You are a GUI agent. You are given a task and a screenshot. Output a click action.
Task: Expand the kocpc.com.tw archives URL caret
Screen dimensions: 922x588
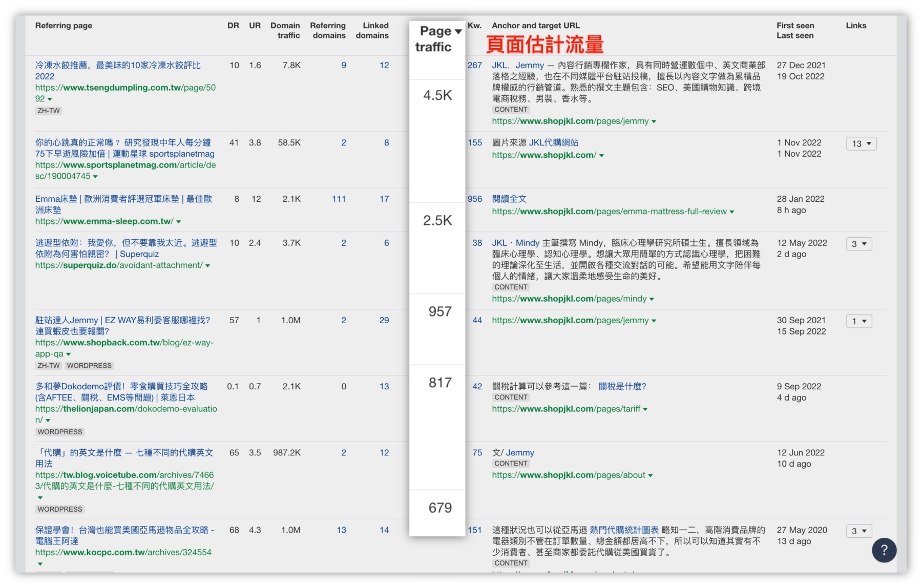[39, 563]
